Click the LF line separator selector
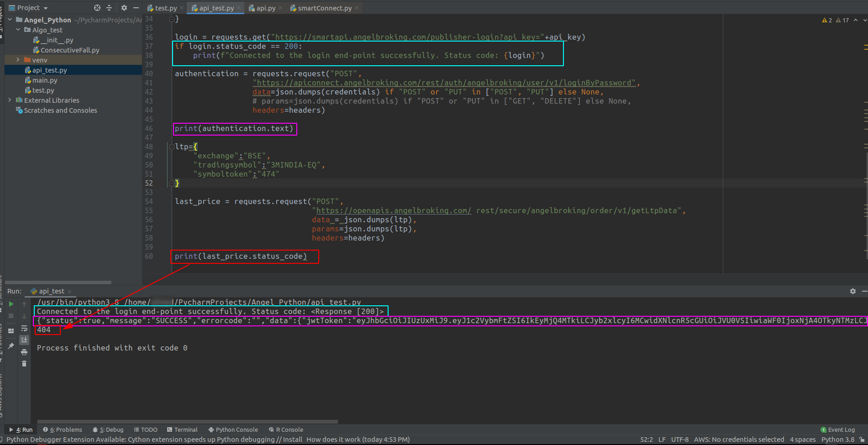The width and height of the screenshot is (868, 445). tap(662, 440)
